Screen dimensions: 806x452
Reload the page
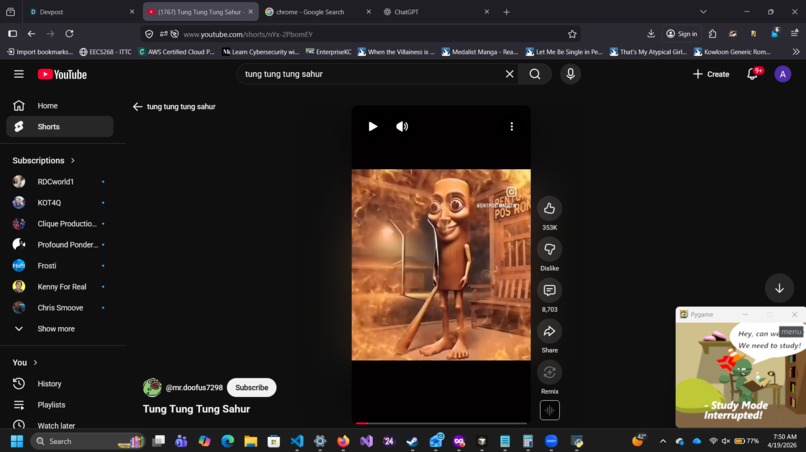pyautogui.click(x=69, y=34)
